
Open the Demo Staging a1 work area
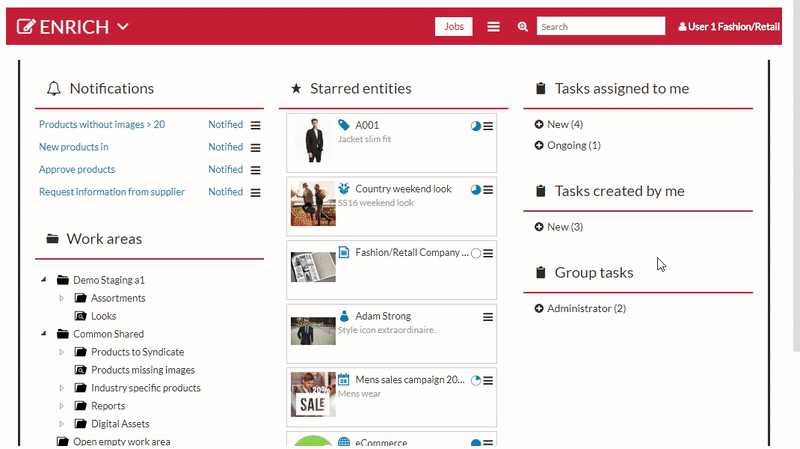point(109,280)
